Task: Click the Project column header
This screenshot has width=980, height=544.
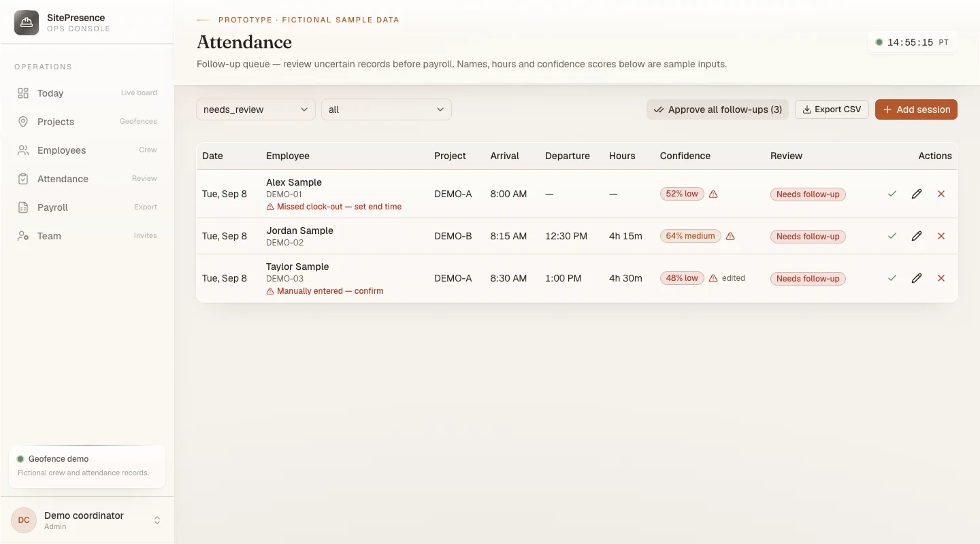Action: 451,156
